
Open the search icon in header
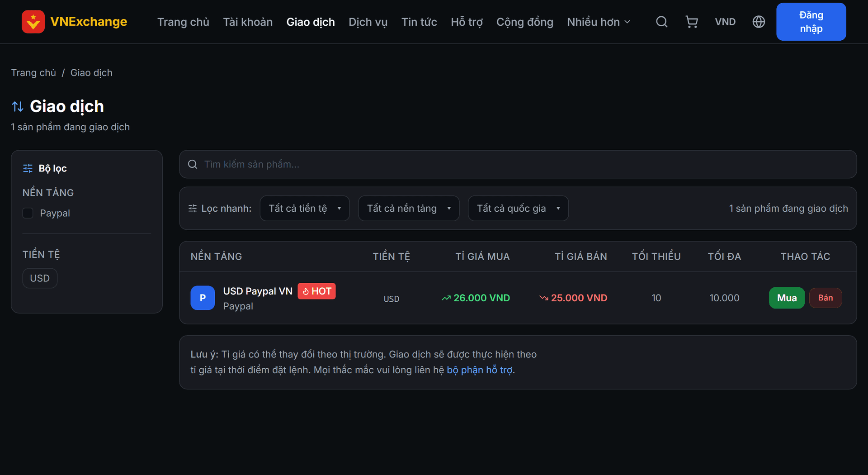662,22
